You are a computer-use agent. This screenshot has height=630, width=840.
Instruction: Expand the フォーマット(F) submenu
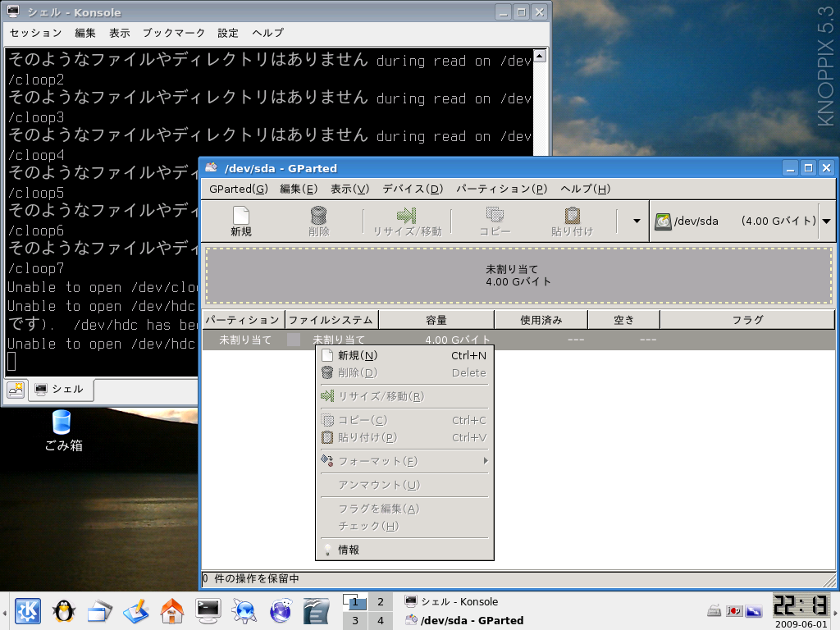pyautogui.click(x=404, y=461)
